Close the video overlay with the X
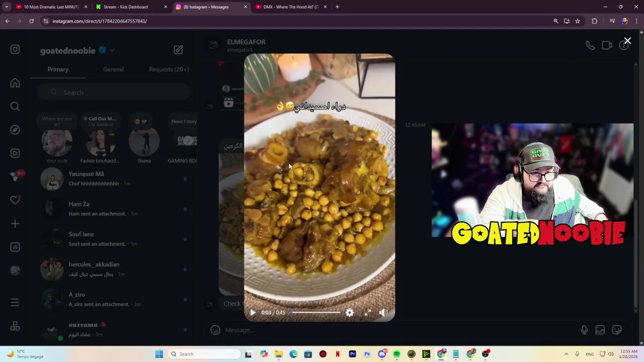Viewport: 644px width, 362px height. click(627, 41)
